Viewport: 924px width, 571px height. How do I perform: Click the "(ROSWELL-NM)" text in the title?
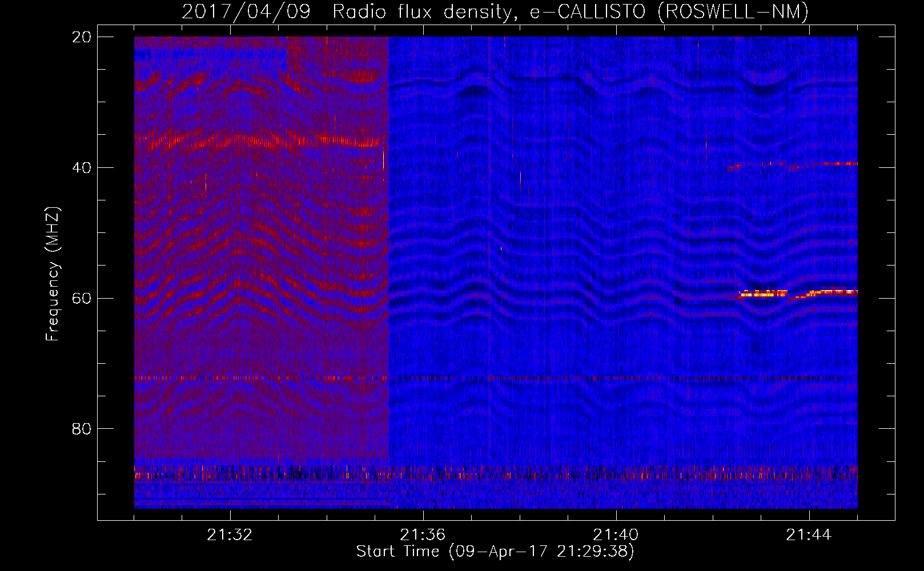(x=733, y=11)
